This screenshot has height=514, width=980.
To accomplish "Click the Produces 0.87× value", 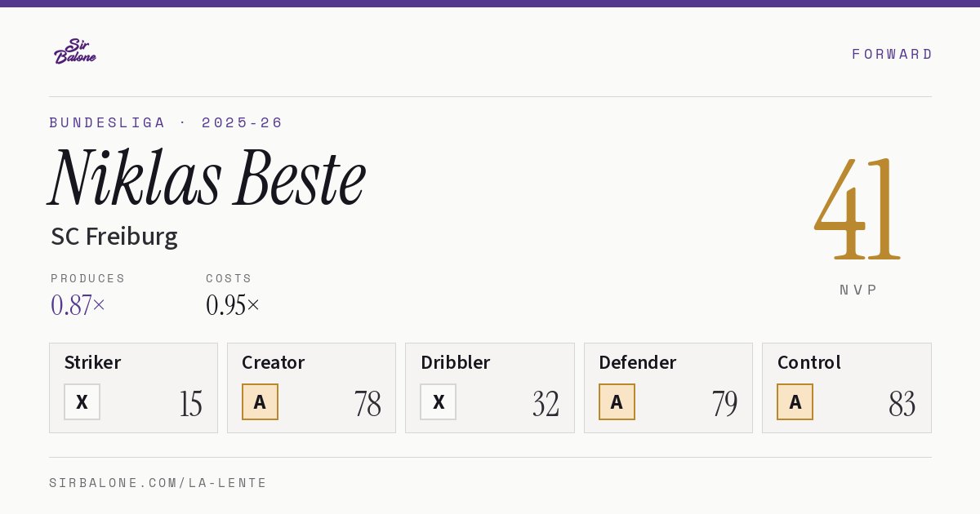I will point(78,305).
